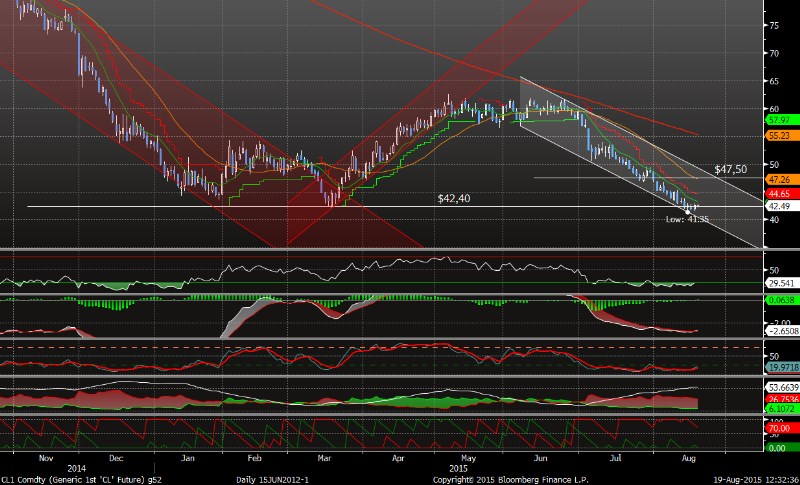The image size is (800, 485).
Task: Select the 29.541 indicator value label
Action: pyautogui.click(x=780, y=283)
